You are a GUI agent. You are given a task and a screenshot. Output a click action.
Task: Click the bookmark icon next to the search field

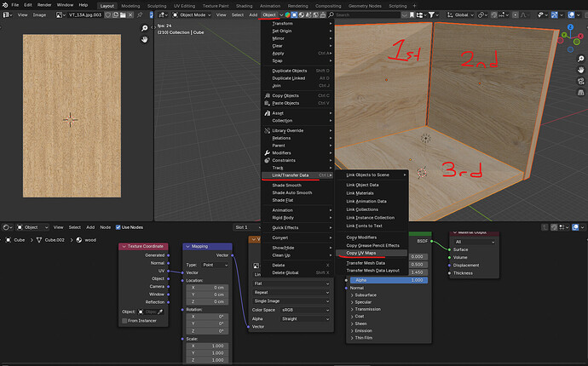(412, 15)
